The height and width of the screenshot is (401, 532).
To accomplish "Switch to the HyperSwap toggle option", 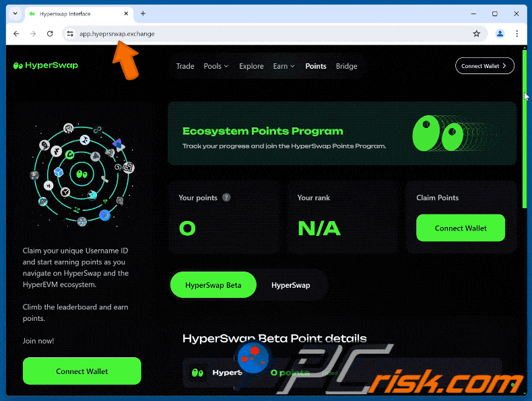I will 291,285.
